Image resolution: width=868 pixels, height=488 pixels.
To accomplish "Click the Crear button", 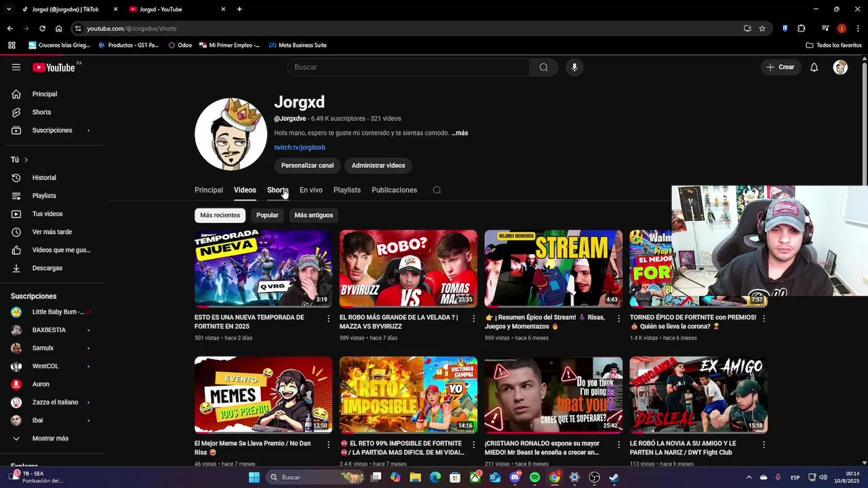I will point(781,67).
